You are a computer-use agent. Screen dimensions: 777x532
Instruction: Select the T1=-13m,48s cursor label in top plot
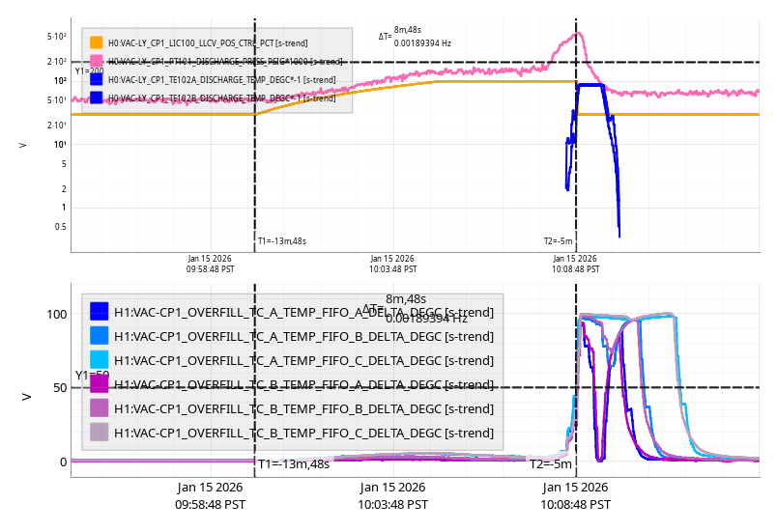pyautogui.click(x=282, y=241)
